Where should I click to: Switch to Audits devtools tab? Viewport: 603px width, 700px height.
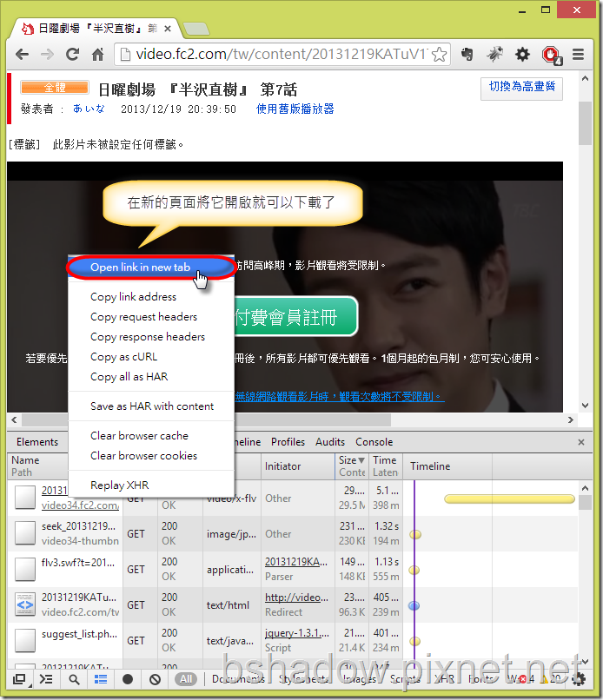pyautogui.click(x=330, y=442)
